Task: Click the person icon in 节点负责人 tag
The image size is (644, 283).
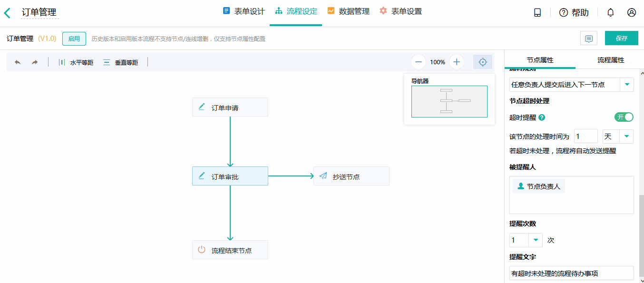Action: click(521, 186)
